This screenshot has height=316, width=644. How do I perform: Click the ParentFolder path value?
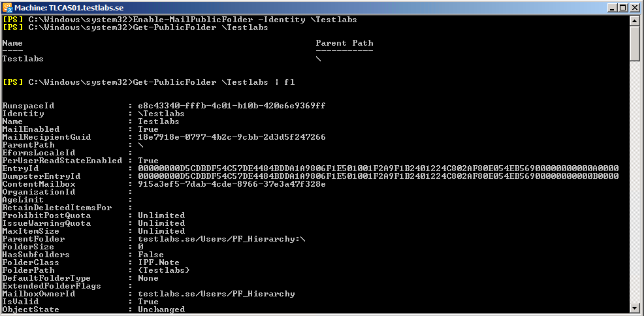[222, 239]
